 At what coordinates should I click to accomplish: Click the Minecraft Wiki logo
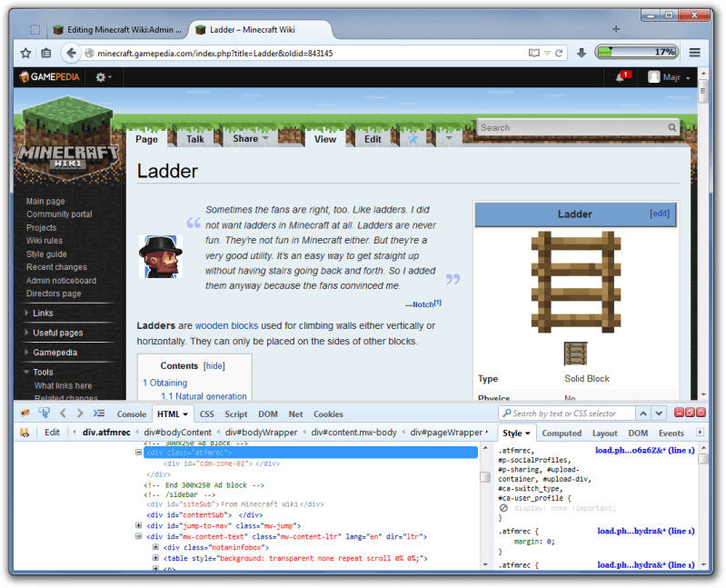coord(68,139)
